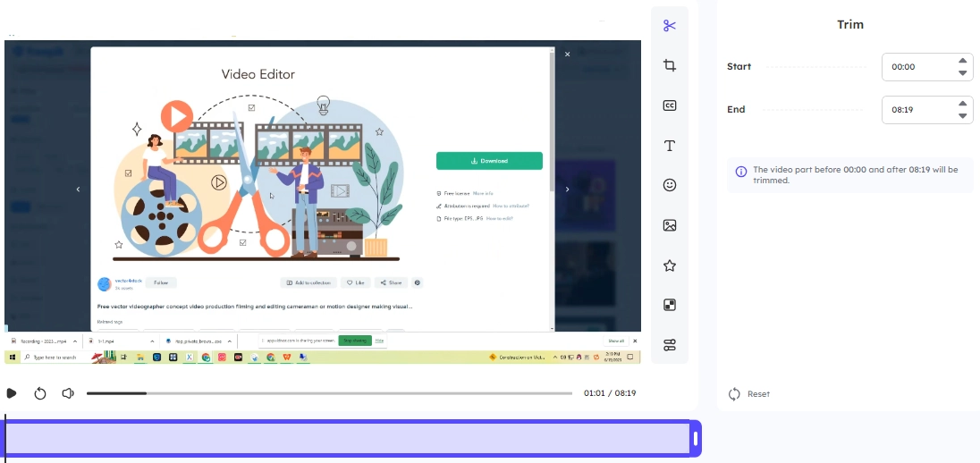The image size is (980, 463).
Task: Click the right trim handle on timeline
Action: [x=696, y=439]
